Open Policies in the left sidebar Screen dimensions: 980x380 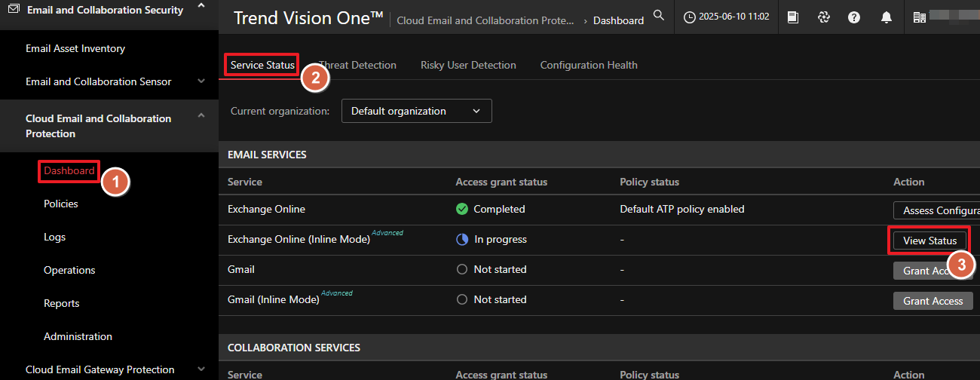click(60, 204)
